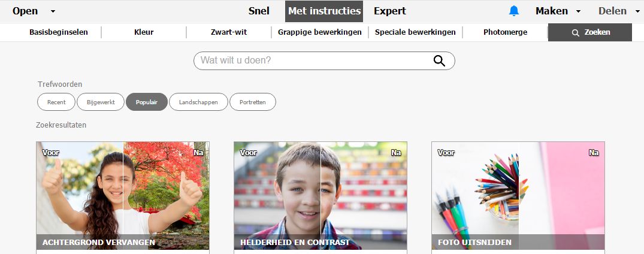
Task: Click the notification bell icon
Action: 514,11
